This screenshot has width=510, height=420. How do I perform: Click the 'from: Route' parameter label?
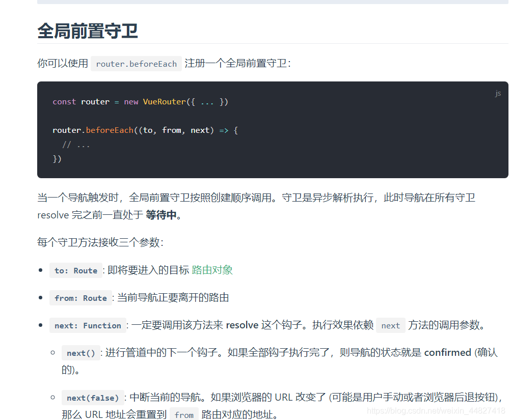point(80,298)
